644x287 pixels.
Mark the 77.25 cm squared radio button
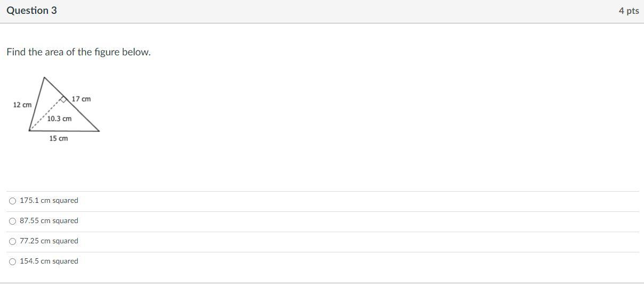click(12, 241)
